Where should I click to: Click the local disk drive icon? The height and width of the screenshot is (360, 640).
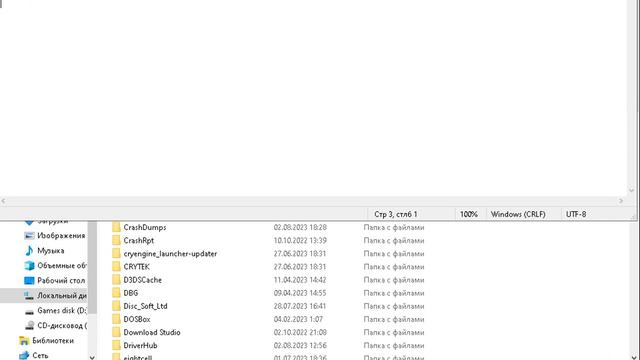pyautogui.click(x=29, y=296)
